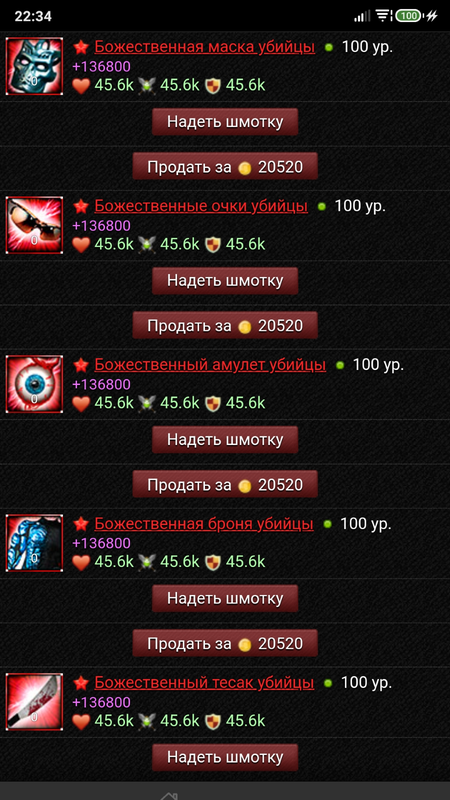Sell the amulet for 20520 coins
Image resolution: width=450 pixels, height=800 pixels.
point(225,484)
